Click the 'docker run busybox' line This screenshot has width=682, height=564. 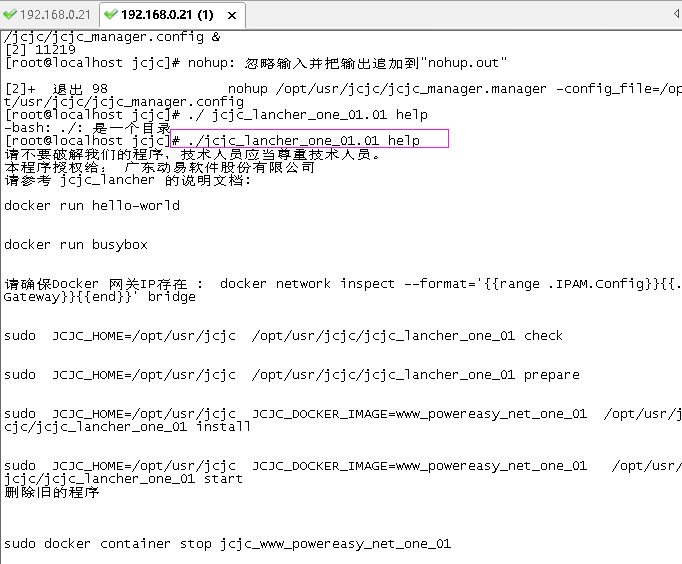(x=76, y=244)
